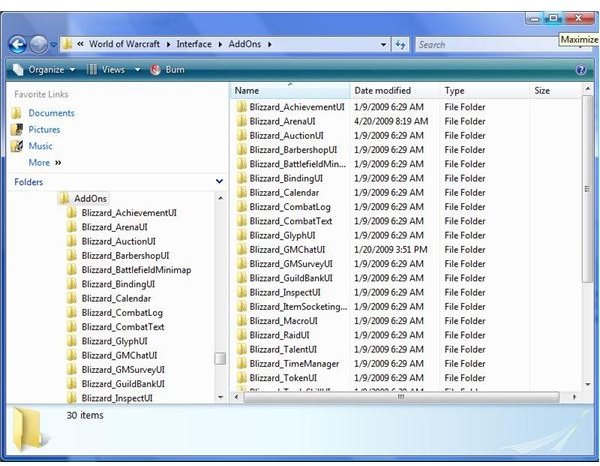This screenshot has height=466, width=600.
Task: Click folder icon of Blizzard_BindingUI in list
Action: coord(241,178)
